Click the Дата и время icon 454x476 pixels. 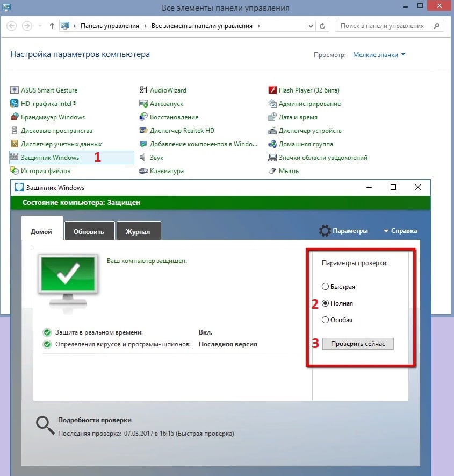click(272, 117)
